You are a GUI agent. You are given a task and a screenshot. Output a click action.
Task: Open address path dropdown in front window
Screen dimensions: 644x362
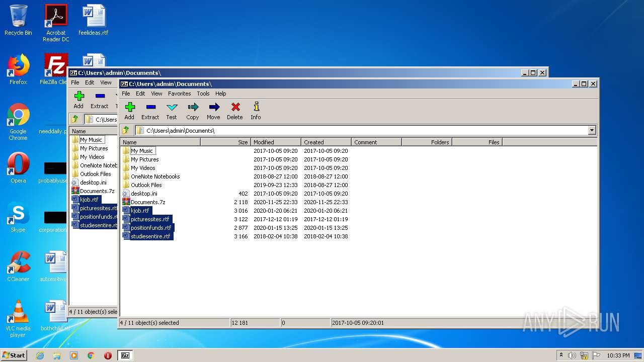(592, 130)
